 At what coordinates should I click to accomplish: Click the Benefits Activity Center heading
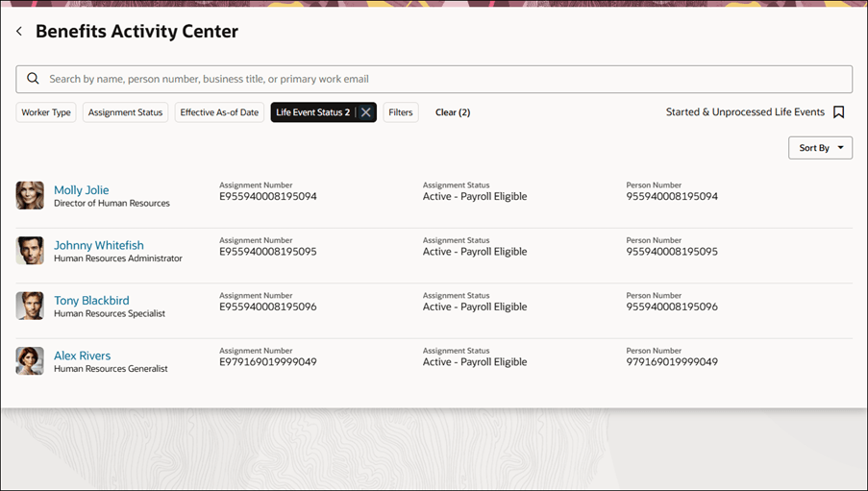(x=136, y=32)
